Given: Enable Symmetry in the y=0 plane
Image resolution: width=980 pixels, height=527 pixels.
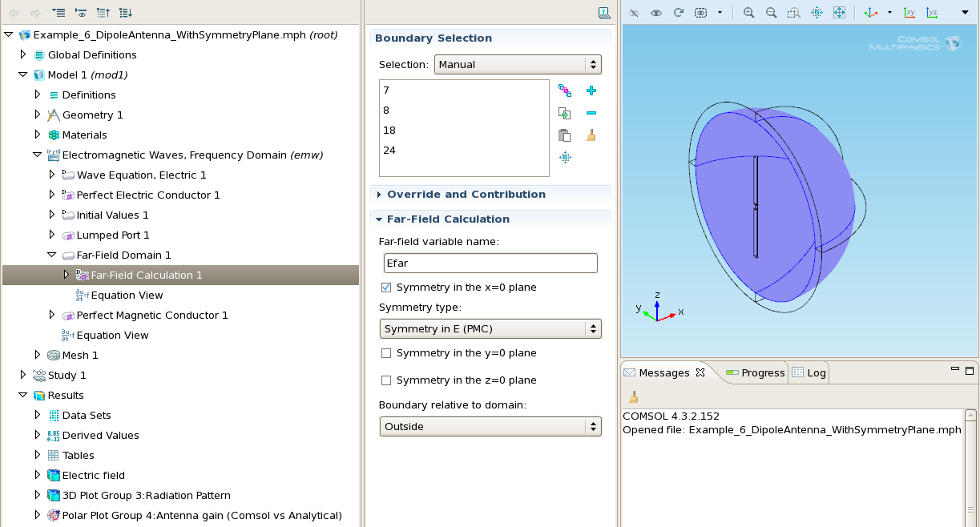Looking at the screenshot, I should pos(386,353).
